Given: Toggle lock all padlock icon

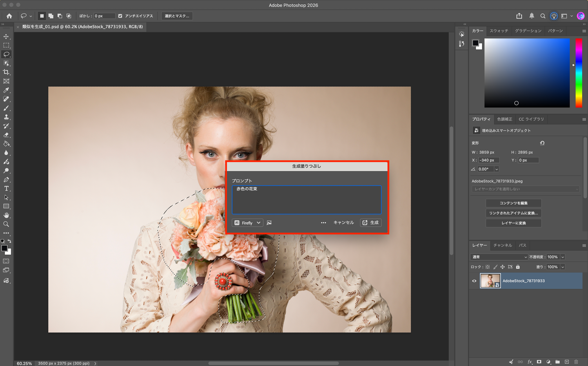Looking at the screenshot, I should click(518, 267).
